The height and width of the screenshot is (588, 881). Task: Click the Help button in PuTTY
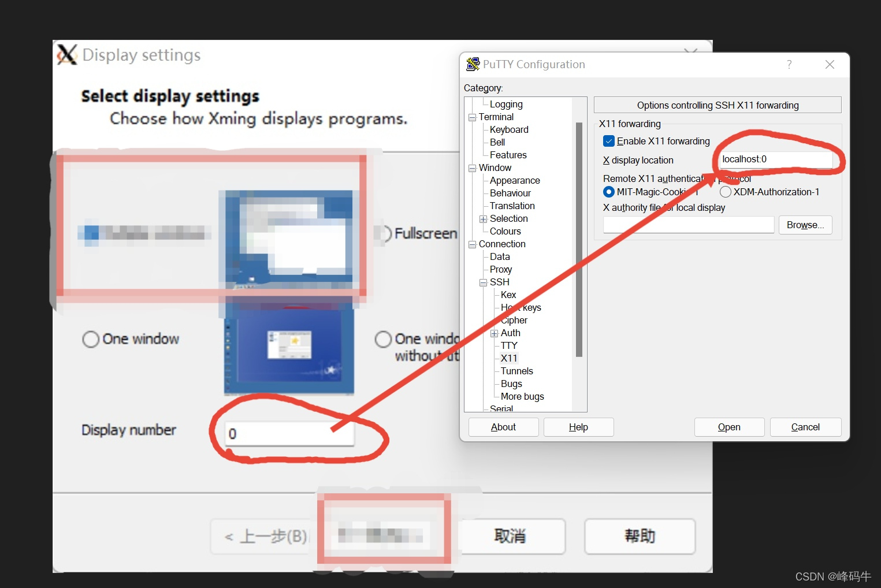coord(578,427)
